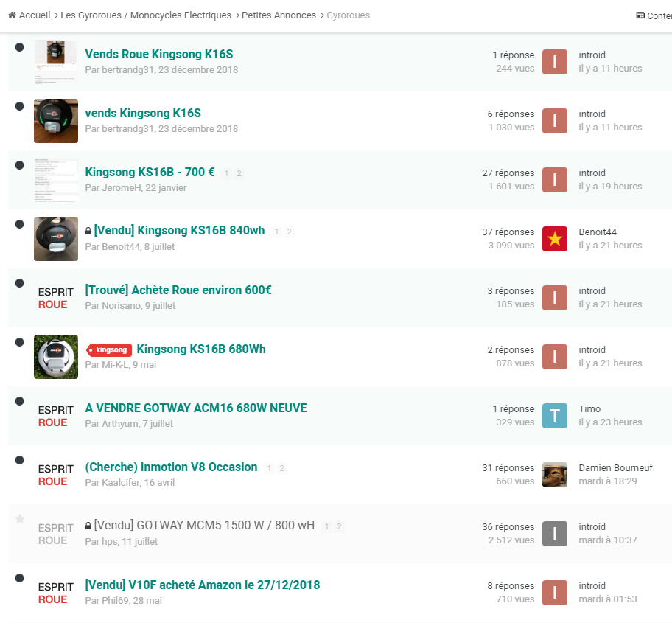Go to page 1 of Inmotion V8 Occasion
672x623 pixels.
(269, 468)
